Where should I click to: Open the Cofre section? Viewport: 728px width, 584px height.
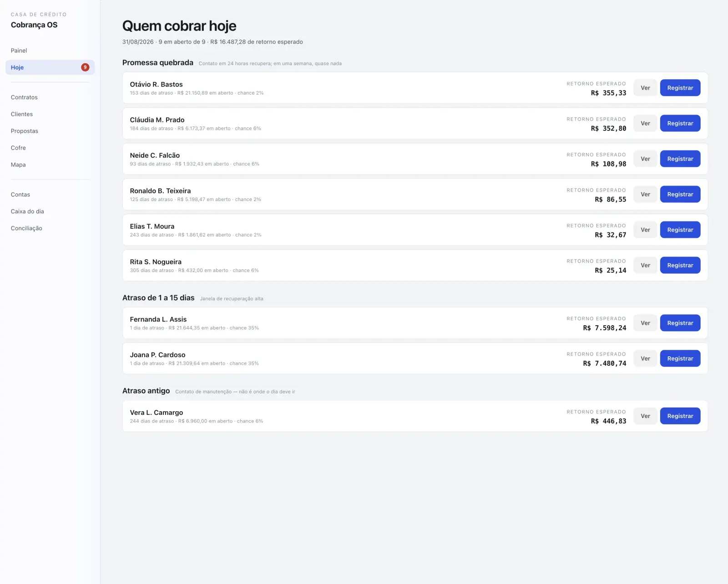click(x=50, y=148)
